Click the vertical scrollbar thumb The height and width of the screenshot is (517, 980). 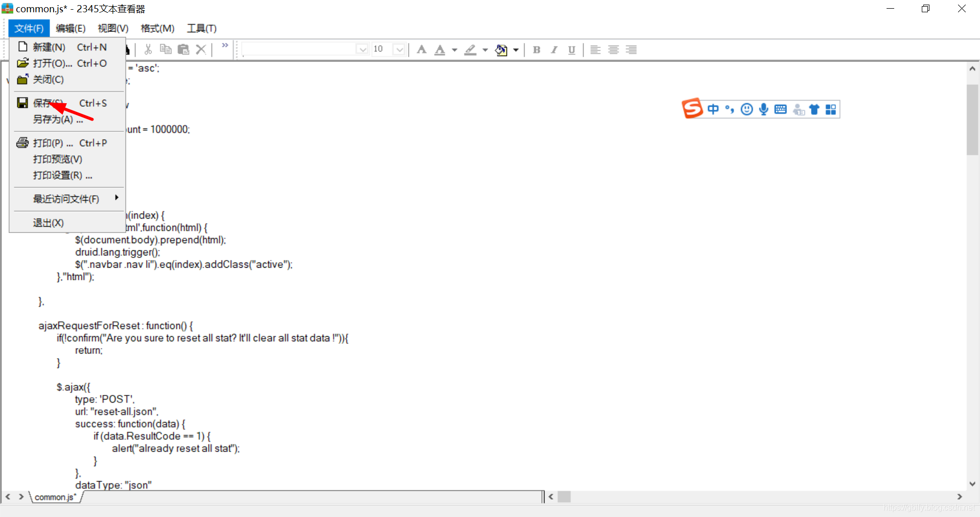pyautogui.click(x=972, y=120)
